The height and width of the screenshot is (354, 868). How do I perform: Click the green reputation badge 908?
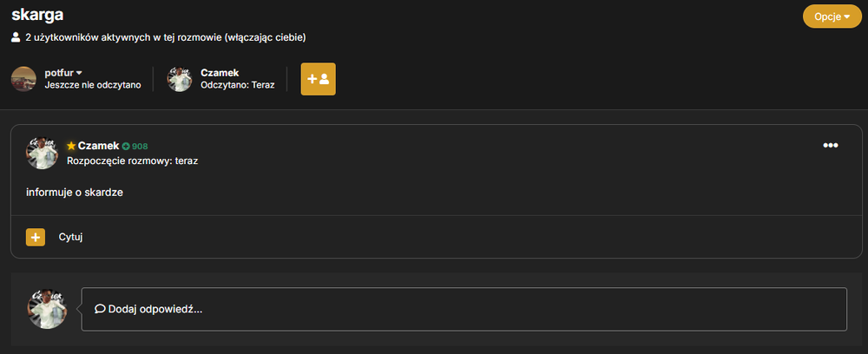click(x=135, y=147)
